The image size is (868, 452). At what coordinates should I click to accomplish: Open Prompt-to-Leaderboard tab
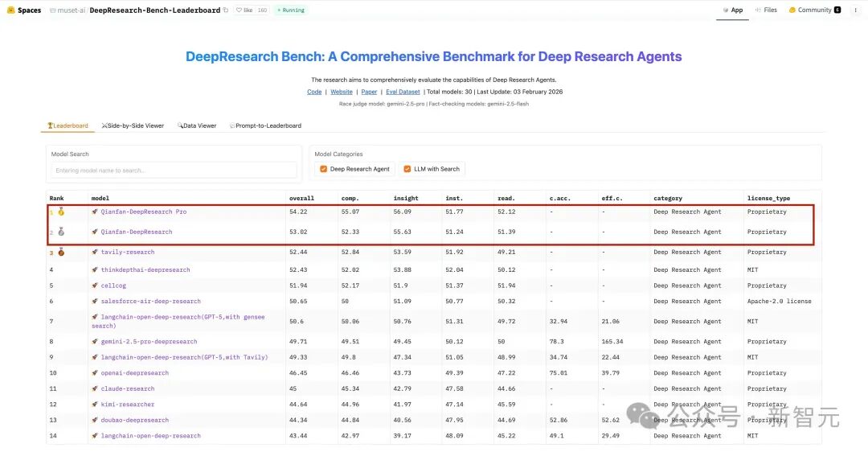(x=266, y=125)
